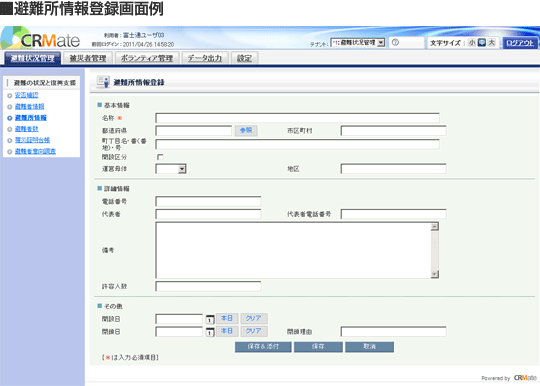
Task: Switch to 被災者管理 tab
Action: click(x=88, y=58)
